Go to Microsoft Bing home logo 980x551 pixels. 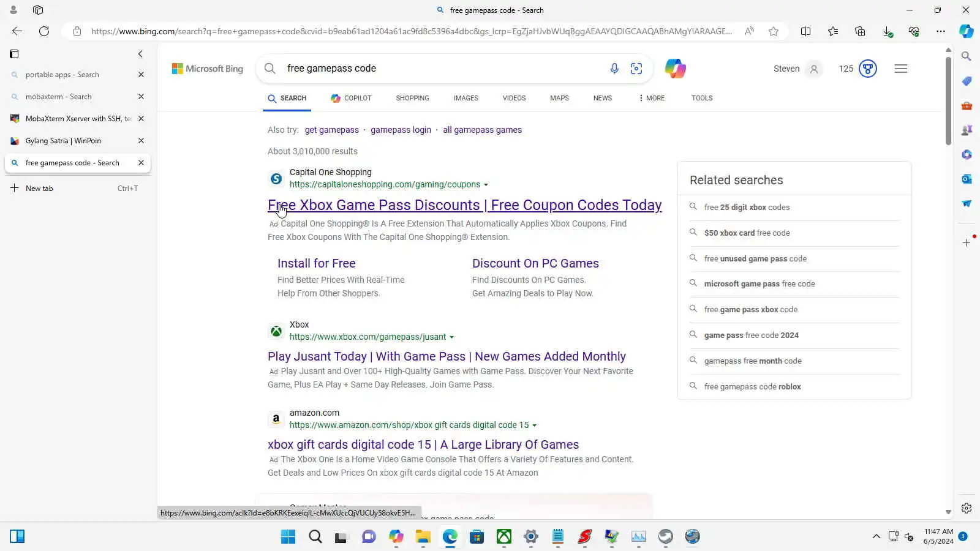208,69
